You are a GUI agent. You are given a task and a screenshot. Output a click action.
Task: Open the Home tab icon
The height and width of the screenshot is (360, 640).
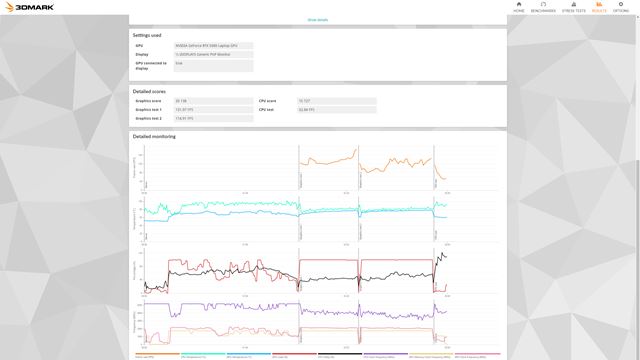(519, 4)
